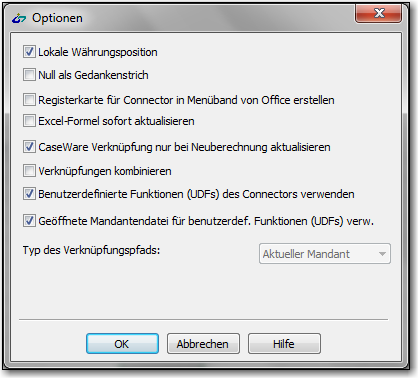This screenshot has width=418, height=378.
Task: Click the Verknüpfungen kombinieren label text
Action: tap(105, 171)
